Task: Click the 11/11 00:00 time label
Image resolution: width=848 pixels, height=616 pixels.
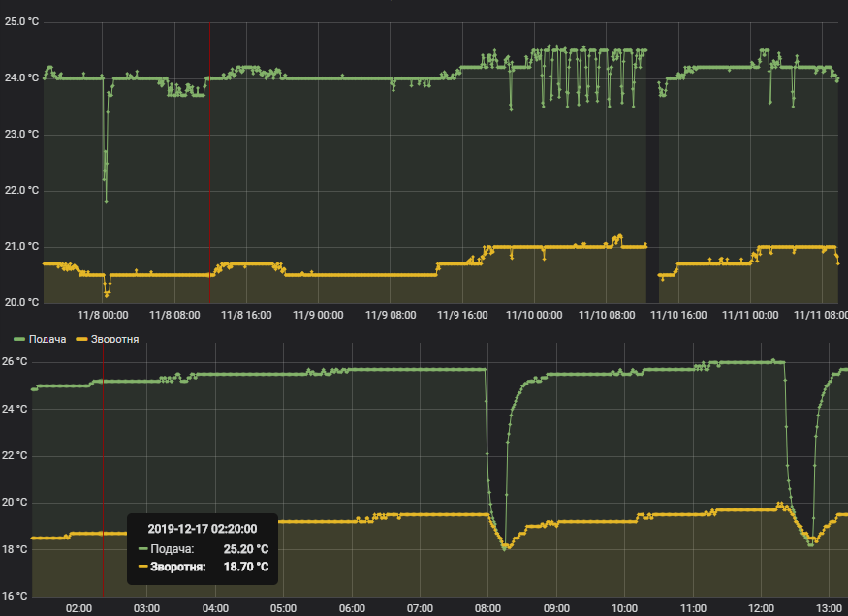Action: 751,315
